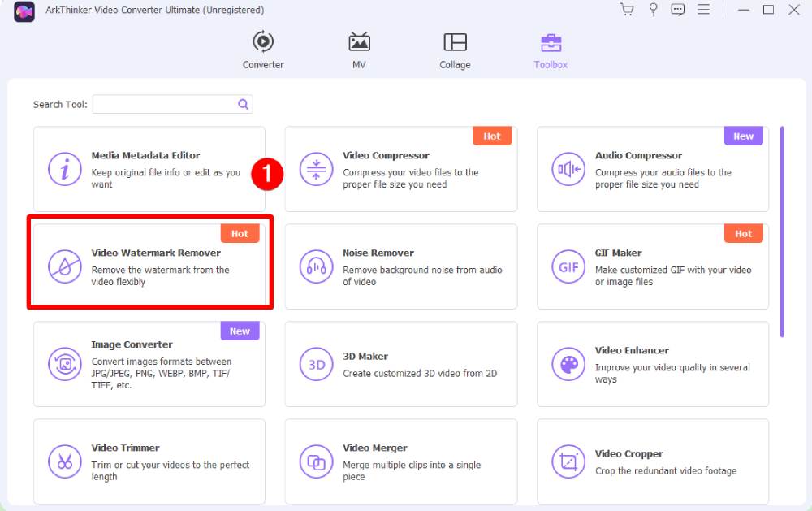Open the Video Merger title
The image size is (812, 511).
click(x=375, y=448)
